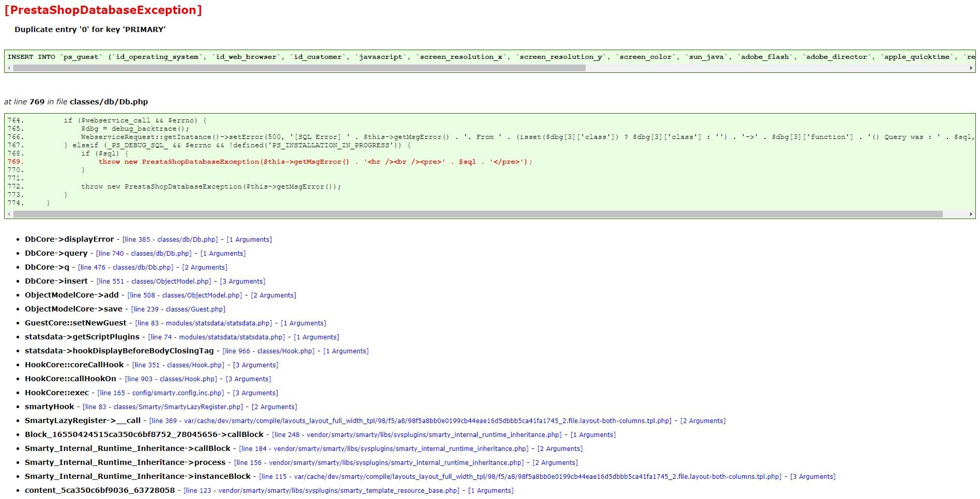Open GuestCore::setNewGuest line 83 statsdata.php link
The height and width of the screenshot is (499, 980).
[x=204, y=323]
